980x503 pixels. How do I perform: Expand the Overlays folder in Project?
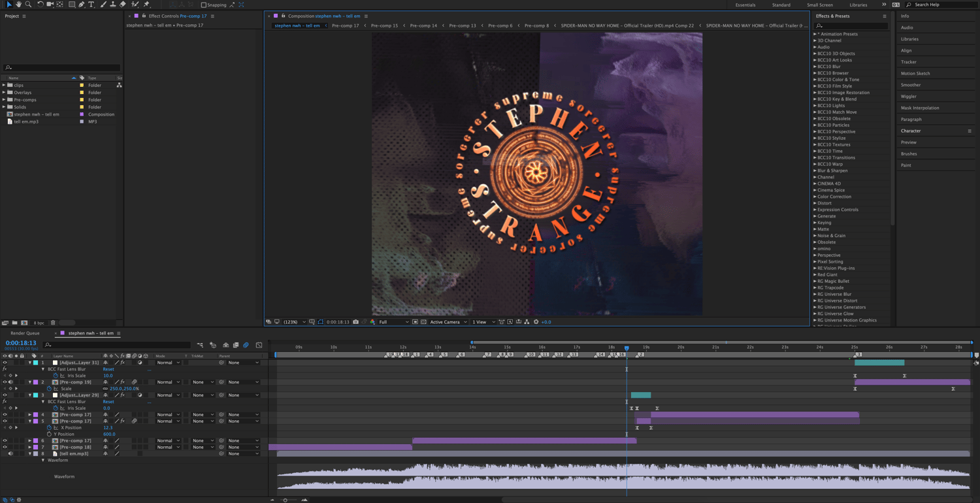pos(4,92)
